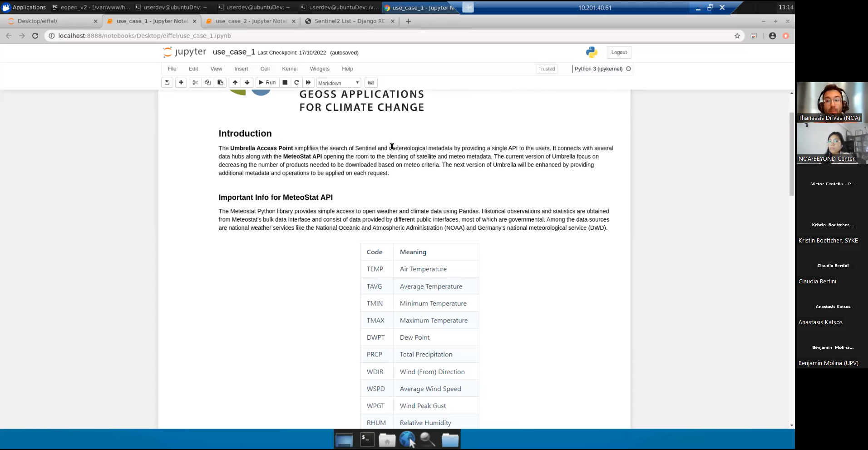Move selected cell down
The image size is (868, 450).
coord(247,83)
